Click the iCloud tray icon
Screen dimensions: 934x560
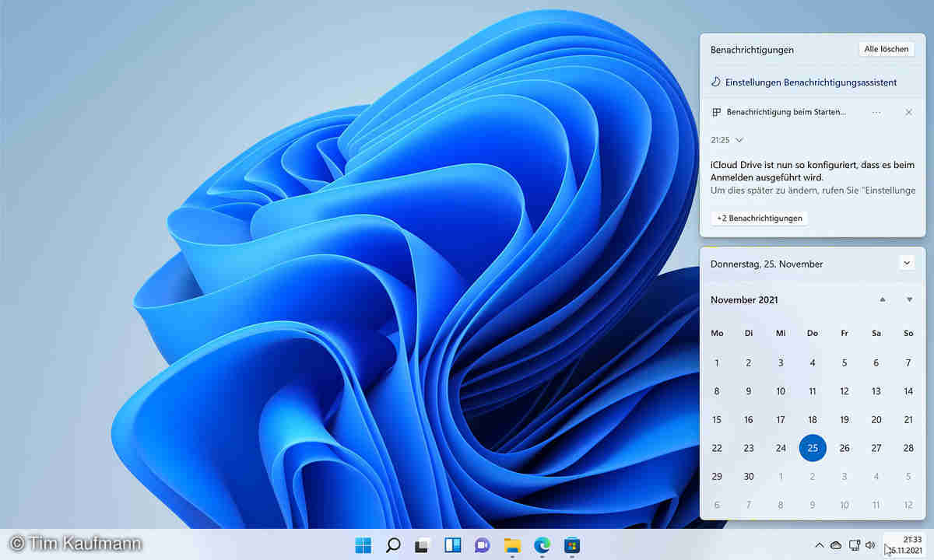click(836, 545)
